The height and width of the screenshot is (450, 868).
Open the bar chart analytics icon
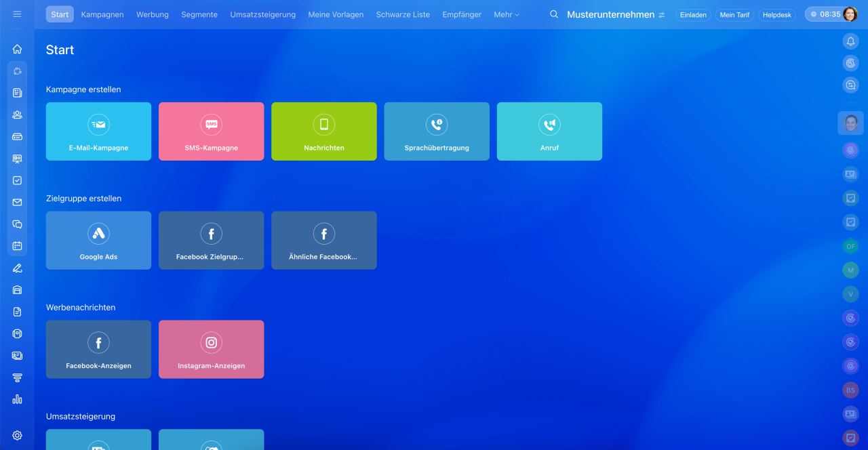coord(17,399)
